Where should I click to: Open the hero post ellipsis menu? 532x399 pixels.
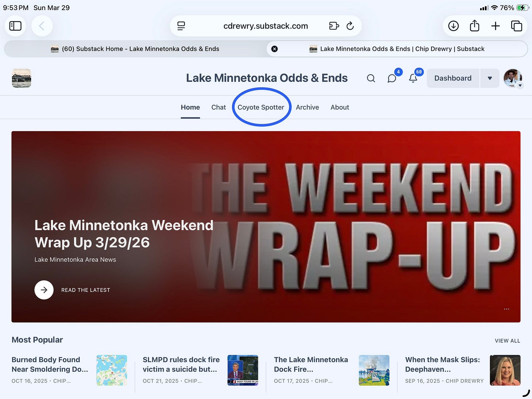506,309
